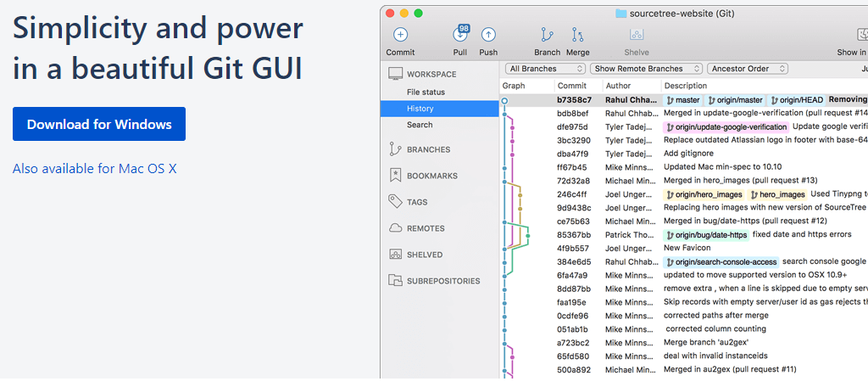The height and width of the screenshot is (387, 868).
Task: Open the Ancestor Order dropdown
Action: coord(748,69)
